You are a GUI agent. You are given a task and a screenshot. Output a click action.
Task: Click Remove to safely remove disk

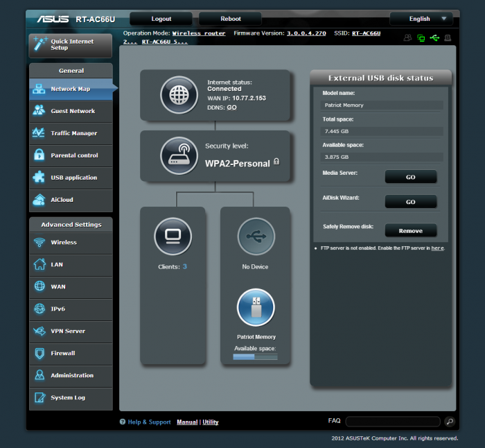coord(410,230)
